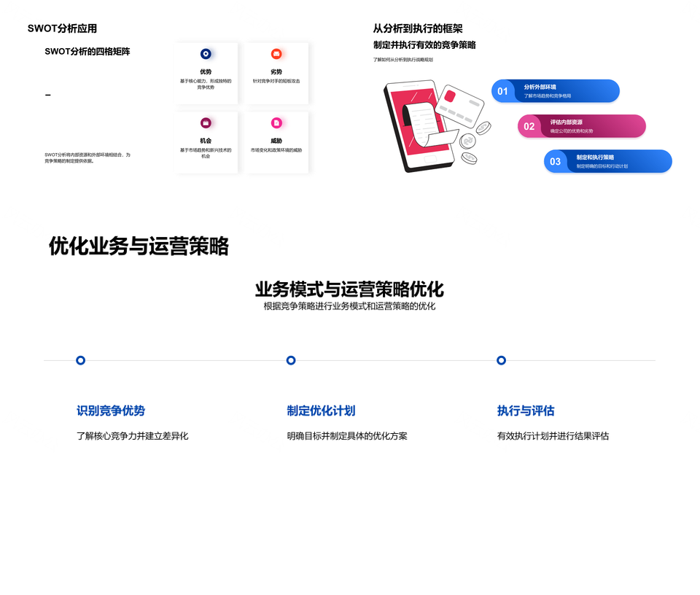Select the 业务模式与运营策略优化 heading
The image size is (700, 595).
tap(349, 289)
